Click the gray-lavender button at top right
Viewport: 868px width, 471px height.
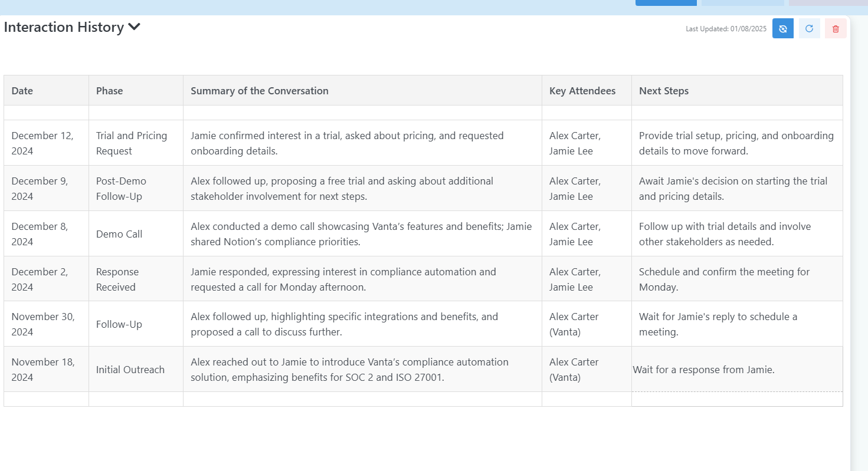(x=827, y=2)
